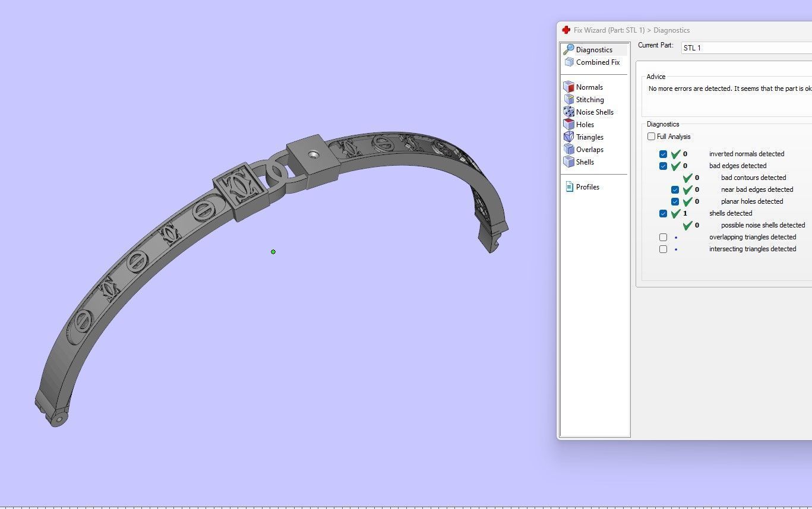Open the Current Part STL 1 field
The image size is (812, 509).
[746, 48]
